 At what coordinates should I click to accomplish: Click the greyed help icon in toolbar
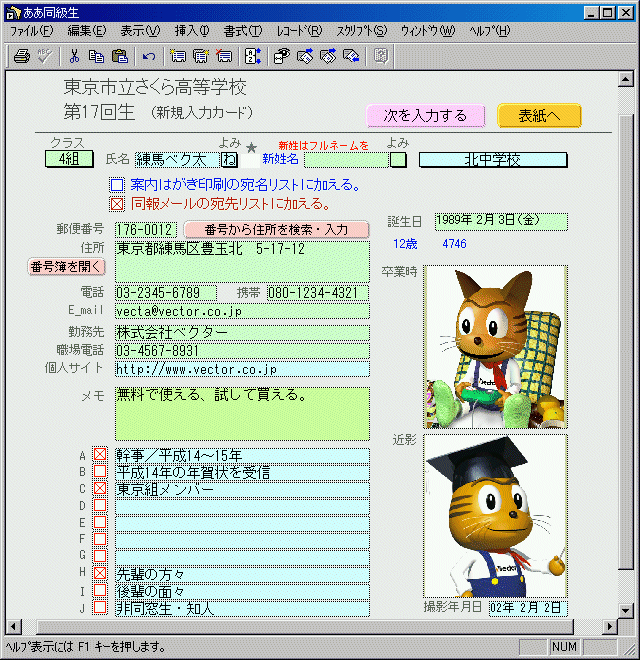click(x=381, y=56)
